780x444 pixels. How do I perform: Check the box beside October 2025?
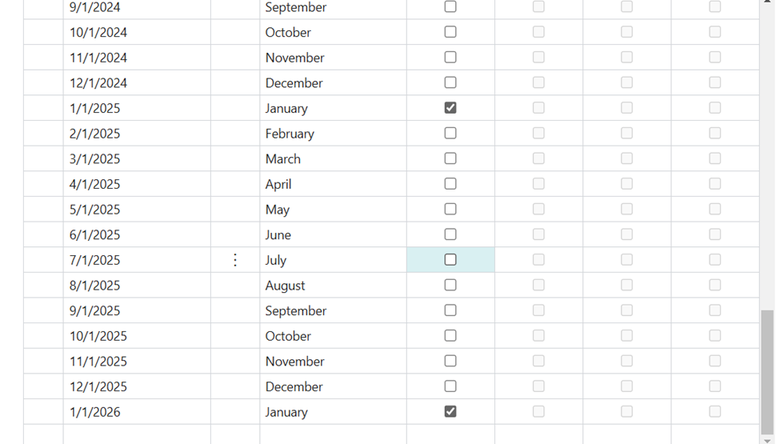(450, 336)
